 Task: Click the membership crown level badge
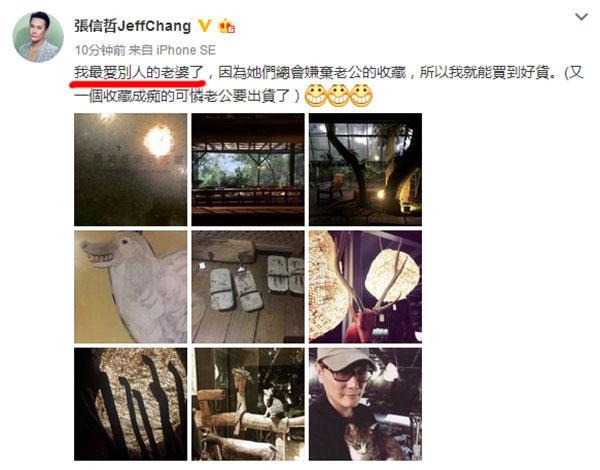[227, 26]
